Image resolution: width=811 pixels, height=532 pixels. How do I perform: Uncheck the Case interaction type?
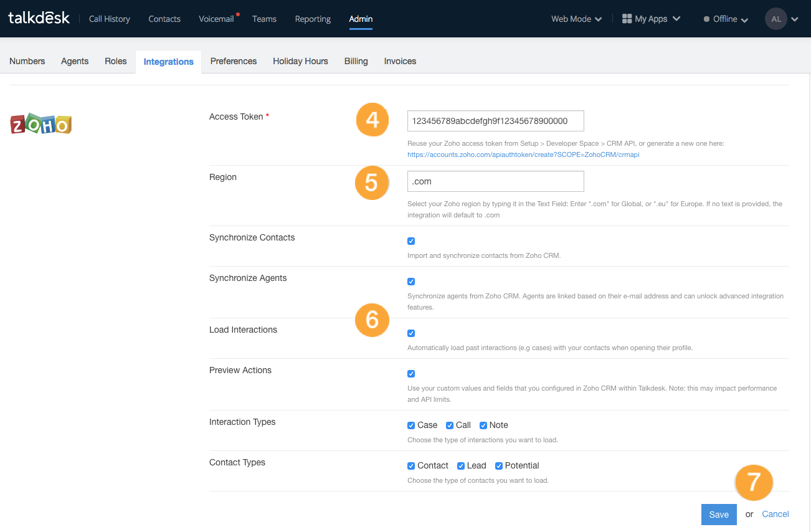tap(411, 425)
